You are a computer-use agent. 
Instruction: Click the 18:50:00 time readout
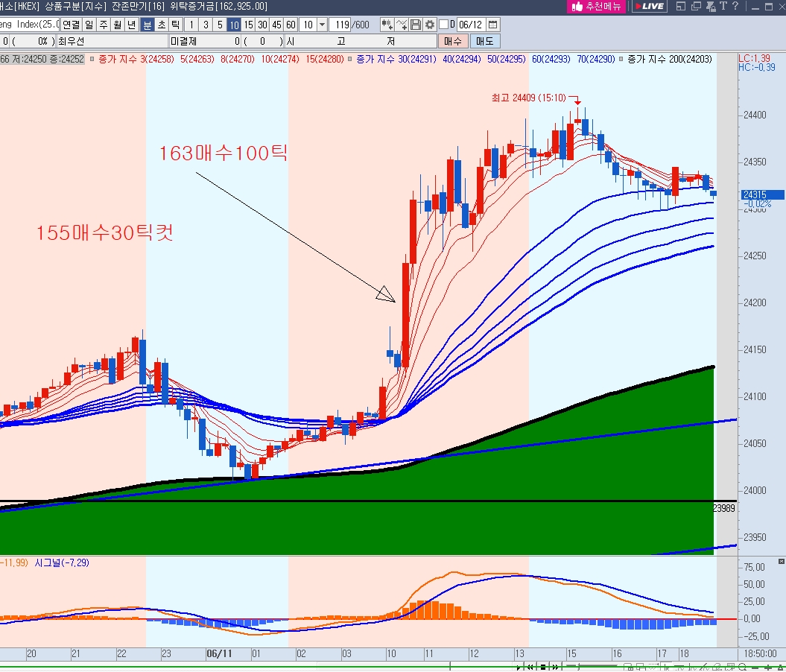[x=761, y=653]
